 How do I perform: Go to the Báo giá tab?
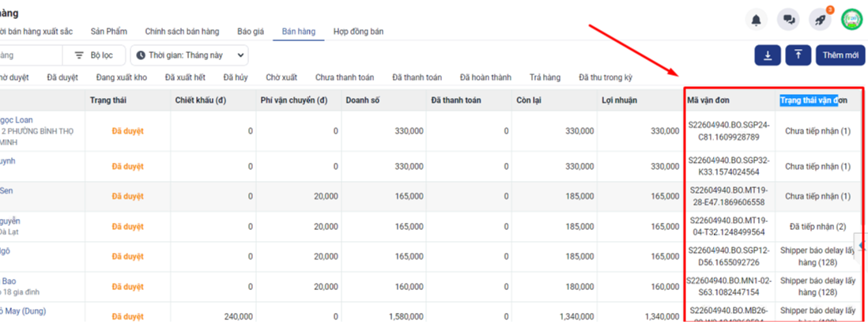click(251, 32)
